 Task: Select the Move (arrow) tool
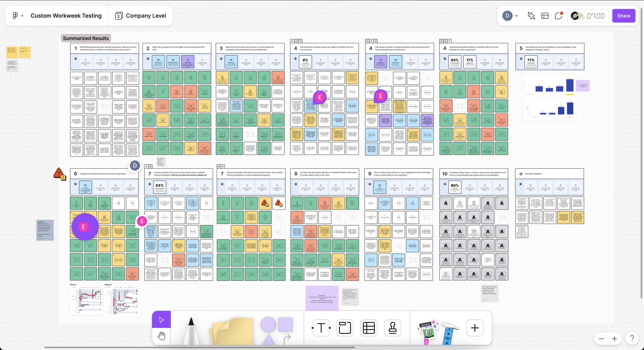point(161,320)
